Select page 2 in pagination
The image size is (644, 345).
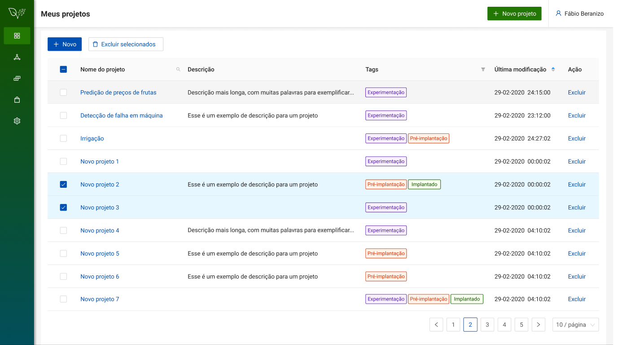pyautogui.click(x=470, y=324)
